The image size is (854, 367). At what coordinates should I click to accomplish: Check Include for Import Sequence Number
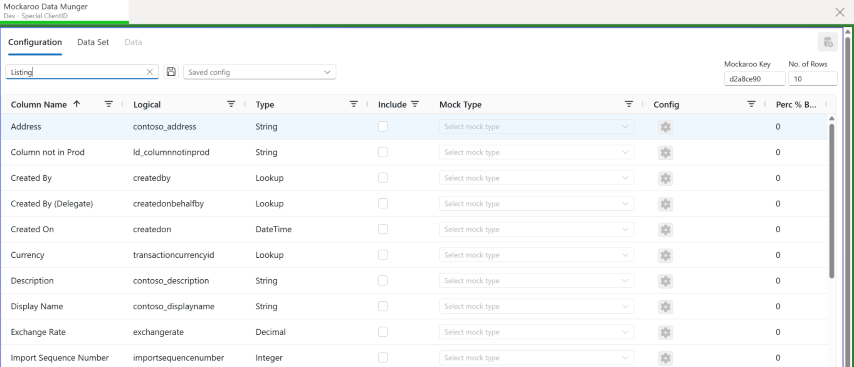[383, 357]
